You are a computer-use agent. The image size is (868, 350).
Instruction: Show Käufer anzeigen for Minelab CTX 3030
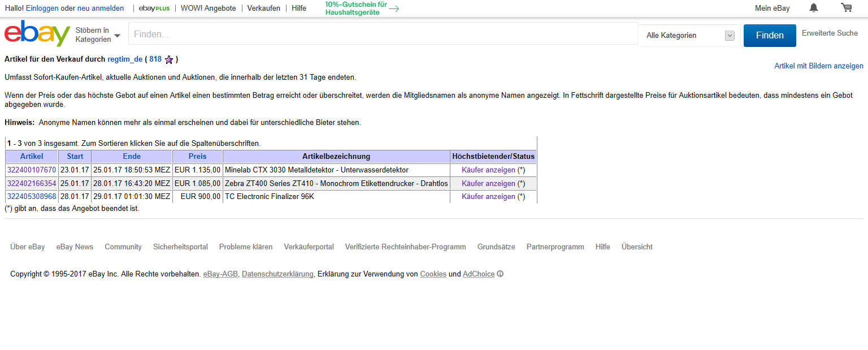488,170
